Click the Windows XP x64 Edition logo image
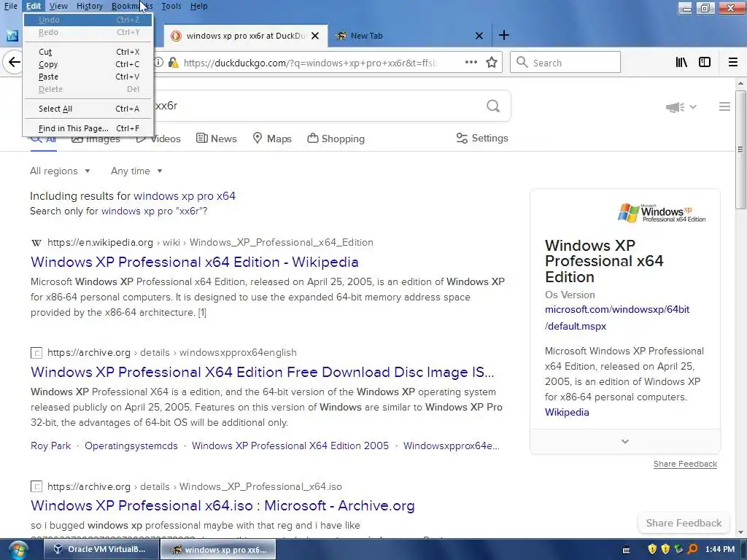 [661, 213]
